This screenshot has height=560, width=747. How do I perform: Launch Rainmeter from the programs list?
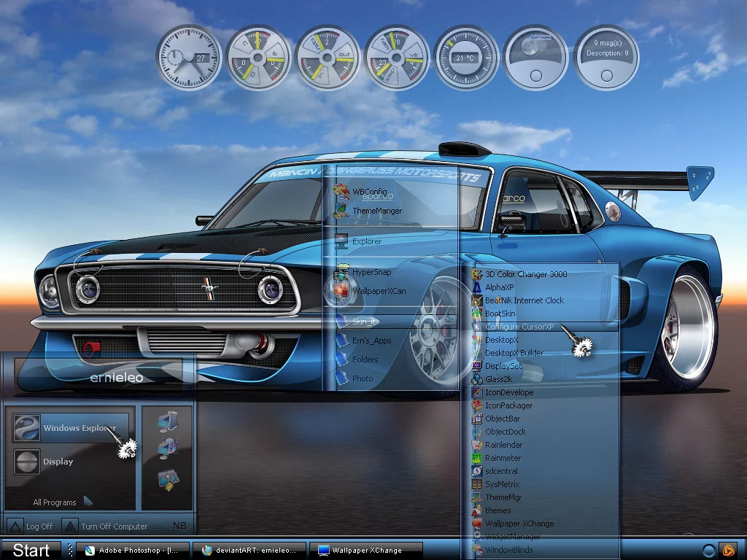(x=503, y=458)
